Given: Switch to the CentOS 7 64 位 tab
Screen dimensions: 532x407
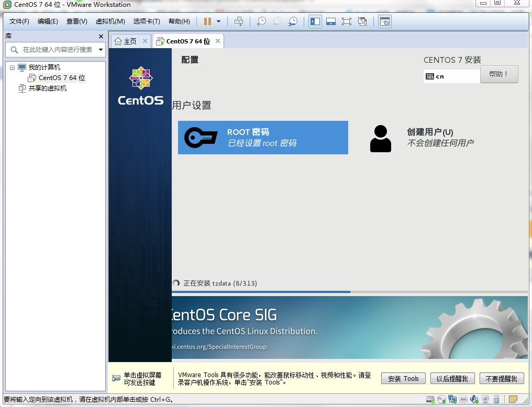Looking at the screenshot, I should point(188,41).
